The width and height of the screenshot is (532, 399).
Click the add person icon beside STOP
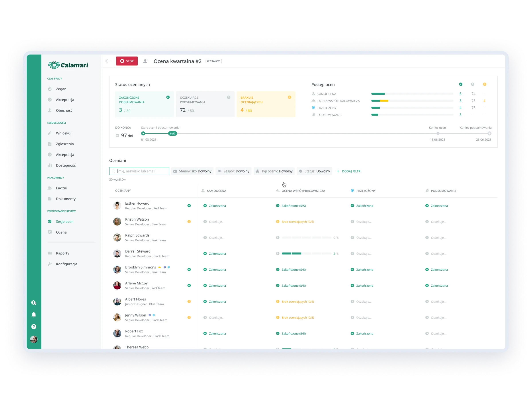tap(145, 61)
